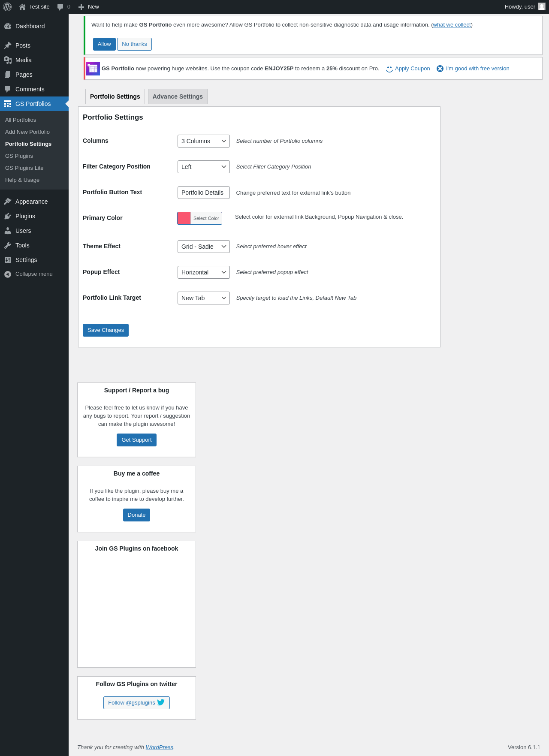This screenshot has width=549, height=756.
Task: Click the GS Portfolio plugin logo icon
Action: point(93,69)
